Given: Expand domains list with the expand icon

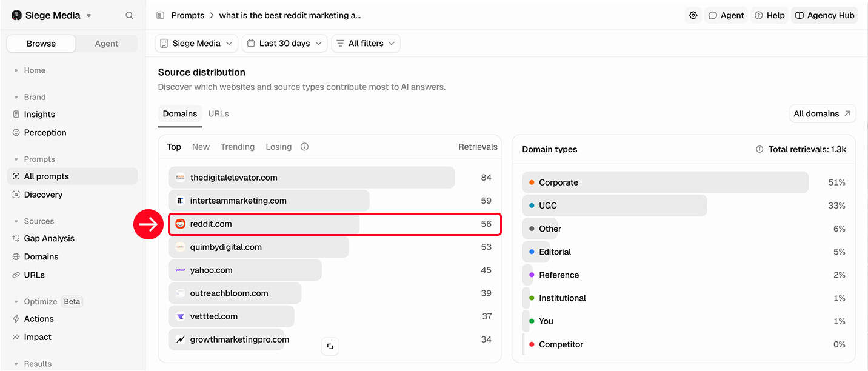Looking at the screenshot, I should tap(330, 346).
